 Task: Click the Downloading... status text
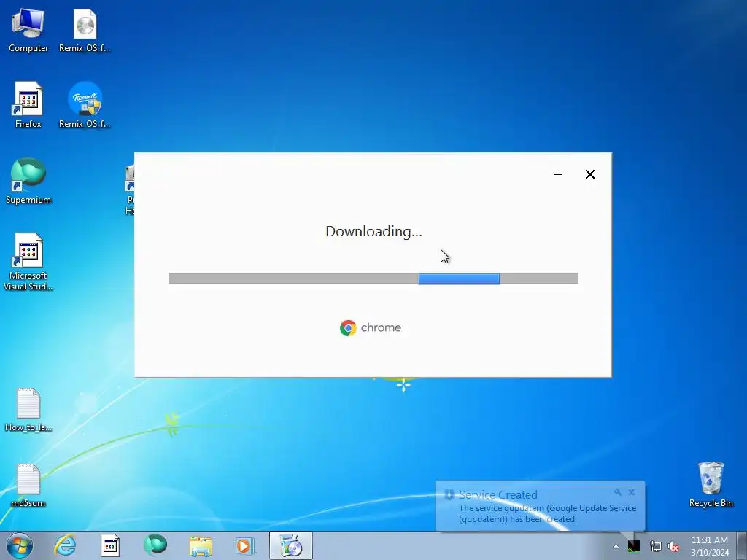(x=373, y=231)
